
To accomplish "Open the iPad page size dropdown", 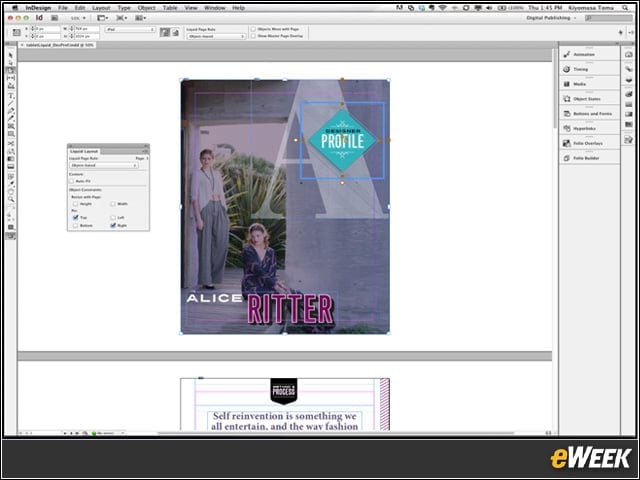I will (130, 29).
